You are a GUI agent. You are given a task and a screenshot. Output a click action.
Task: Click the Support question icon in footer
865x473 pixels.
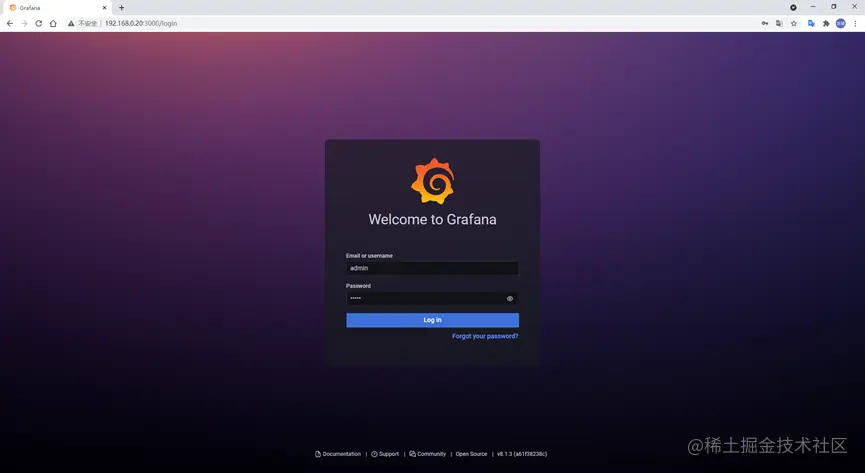click(374, 454)
